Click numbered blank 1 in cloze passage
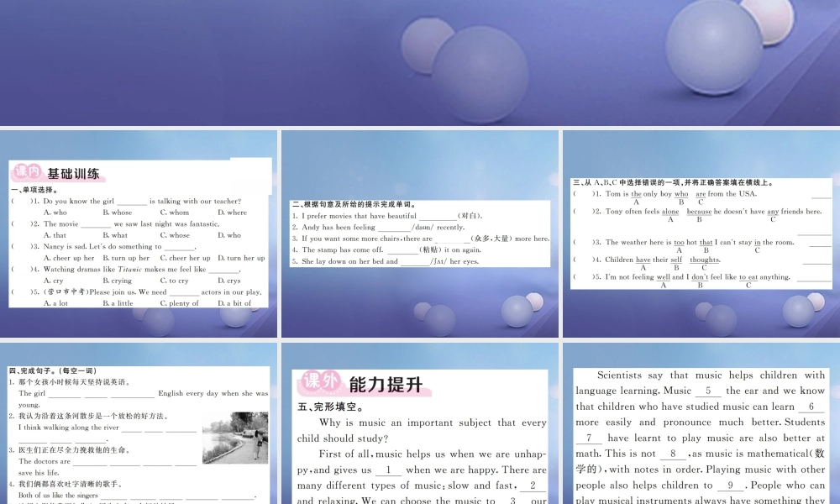 [x=388, y=470]
